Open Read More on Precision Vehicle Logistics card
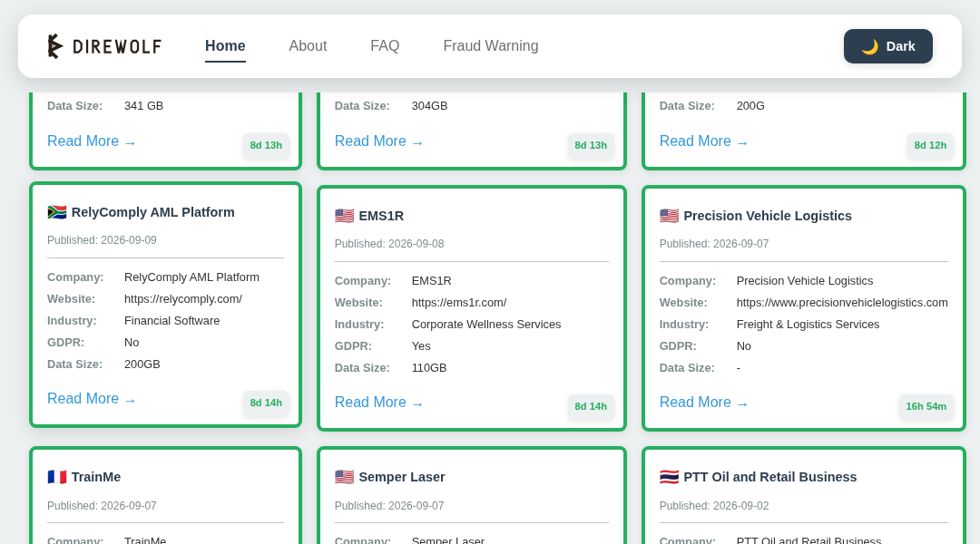 click(704, 403)
